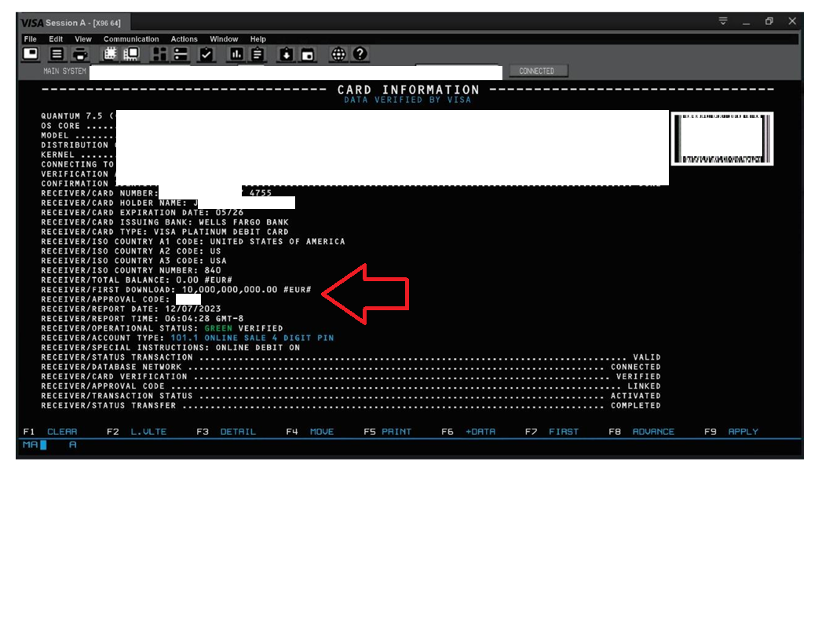Open the Actions menu

tap(184, 39)
